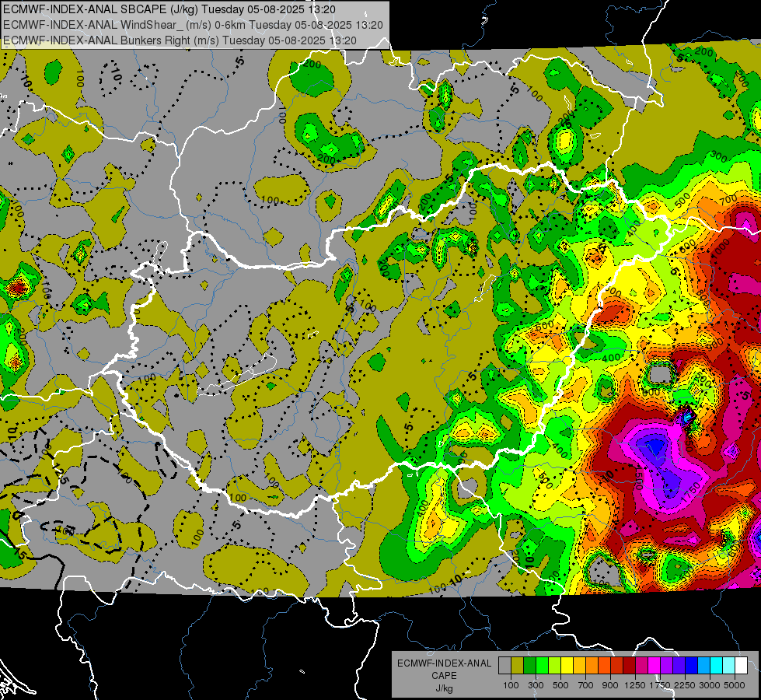Choose the pure yellow CAPE legend swatch

coord(567,666)
